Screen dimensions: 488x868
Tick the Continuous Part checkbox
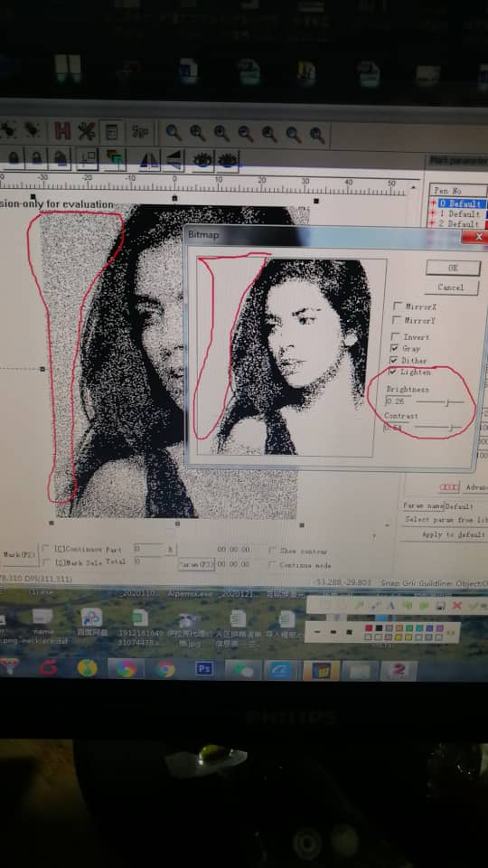pos(46,549)
